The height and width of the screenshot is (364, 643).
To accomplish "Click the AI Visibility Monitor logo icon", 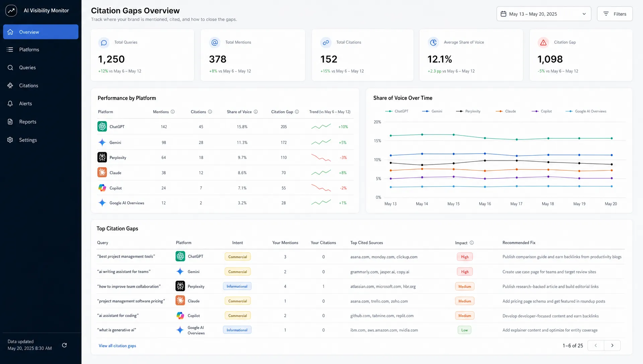I will coord(11,11).
